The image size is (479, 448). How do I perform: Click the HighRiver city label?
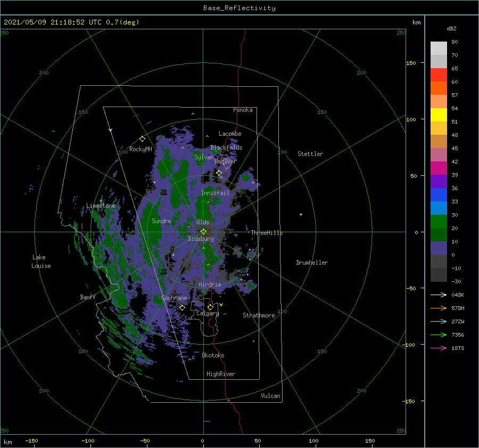tap(221, 374)
